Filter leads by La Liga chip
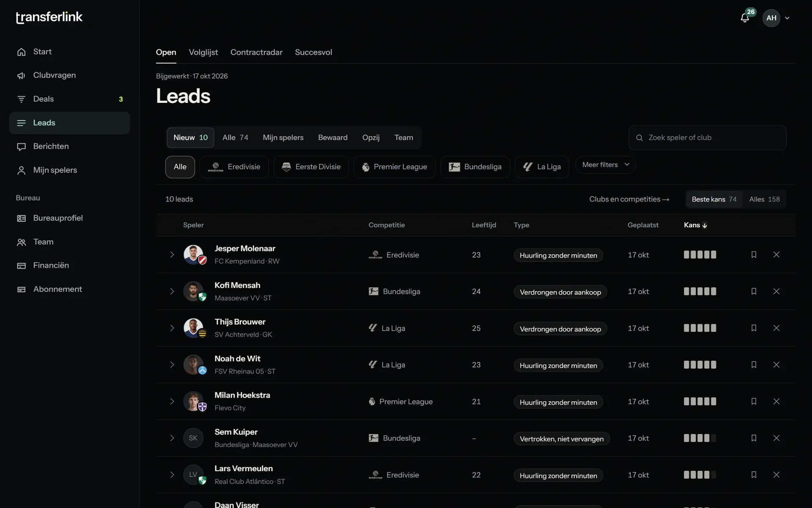The width and height of the screenshot is (812, 508). 542,167
